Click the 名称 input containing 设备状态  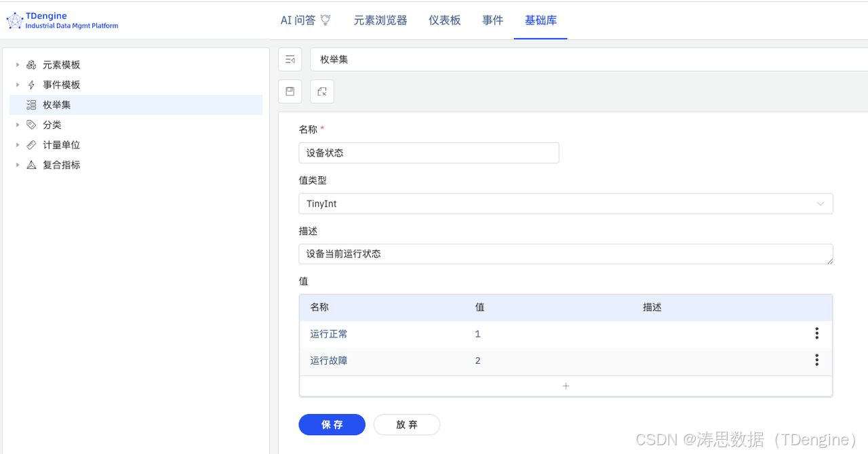[x=429, y=153]
